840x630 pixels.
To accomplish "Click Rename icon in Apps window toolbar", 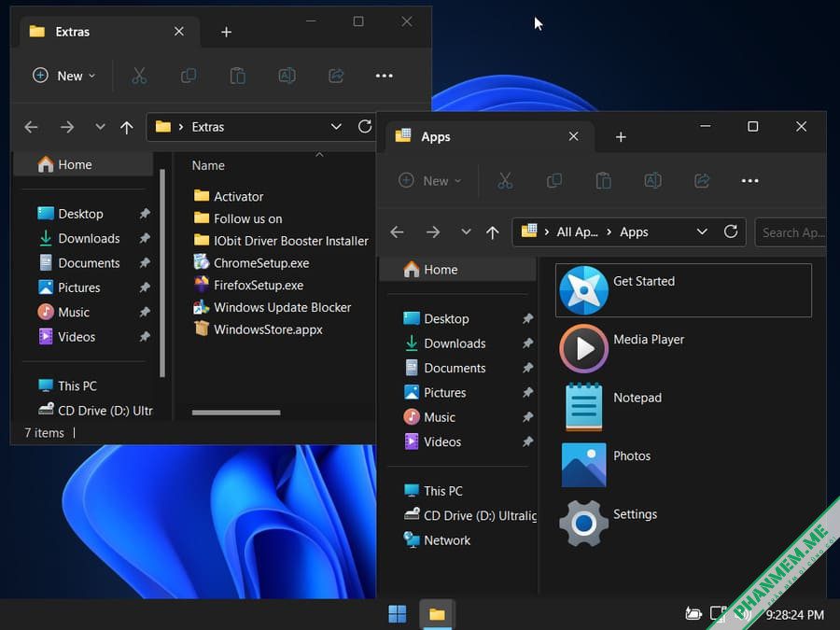I will (x=653, y=181).
